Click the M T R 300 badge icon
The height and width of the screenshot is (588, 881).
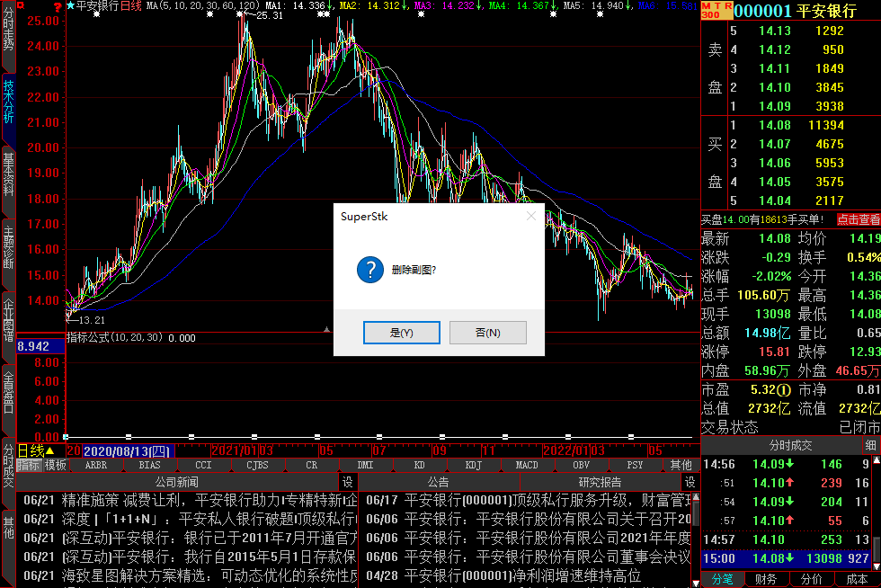point(717,10)
